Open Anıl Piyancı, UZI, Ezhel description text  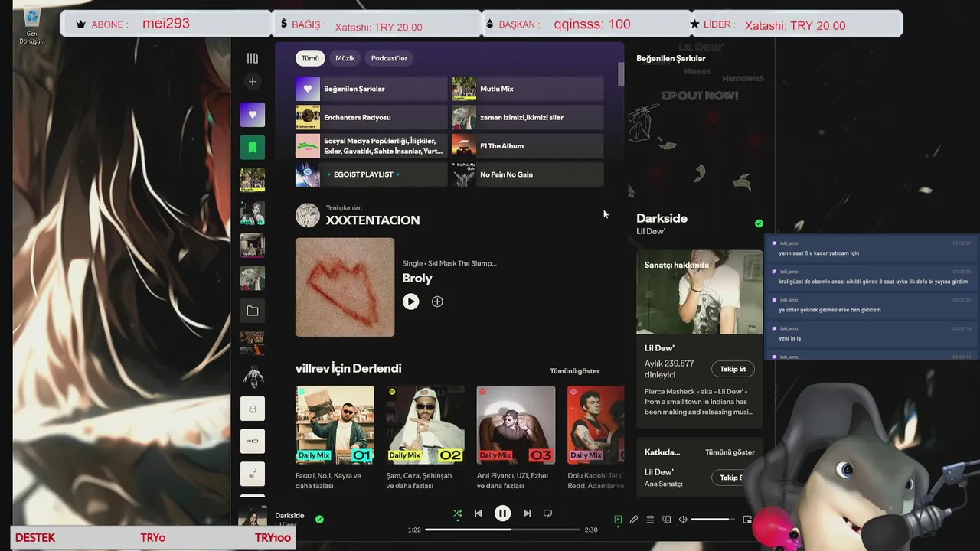click(512, 481)
